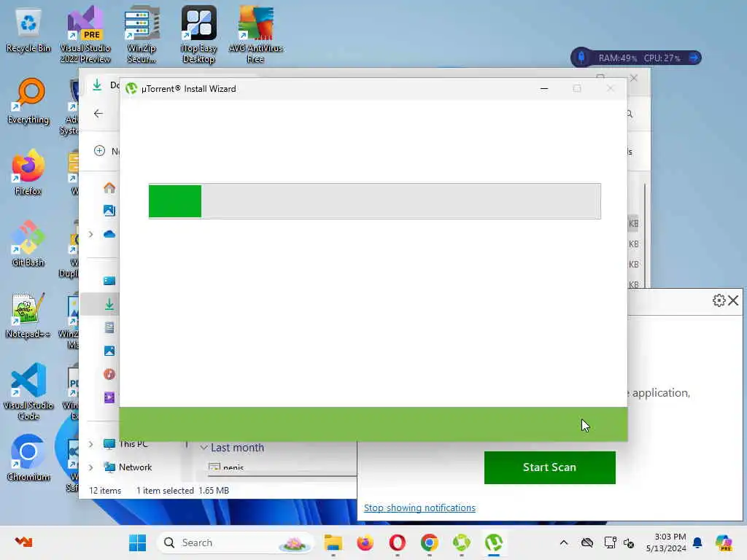Screen dimensions: 747x560
Task: Show hidden system tray icons
Action: [x=564, y=542]
